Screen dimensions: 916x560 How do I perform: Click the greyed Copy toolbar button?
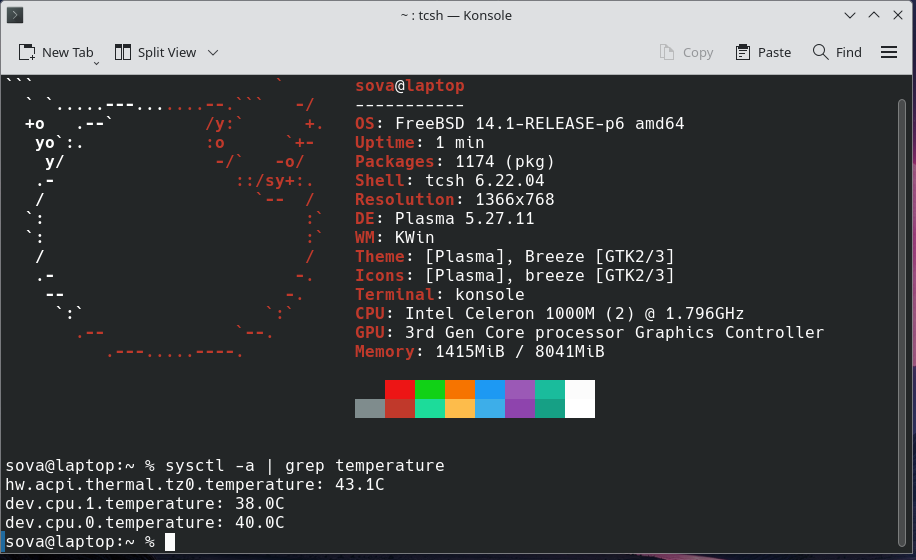686,53
